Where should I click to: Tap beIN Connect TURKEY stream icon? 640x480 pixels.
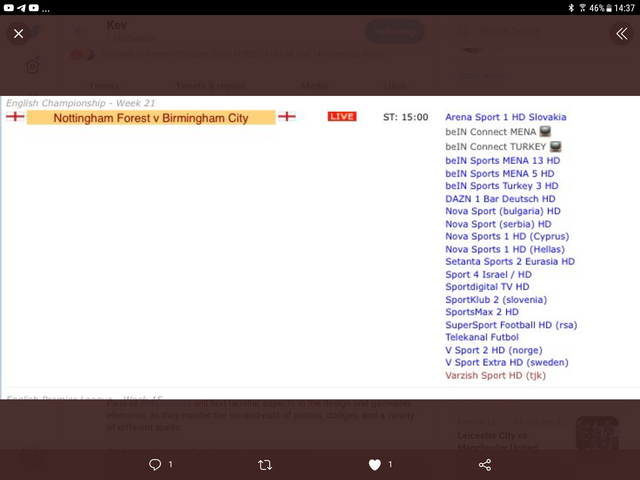click(x=556, y=146)
